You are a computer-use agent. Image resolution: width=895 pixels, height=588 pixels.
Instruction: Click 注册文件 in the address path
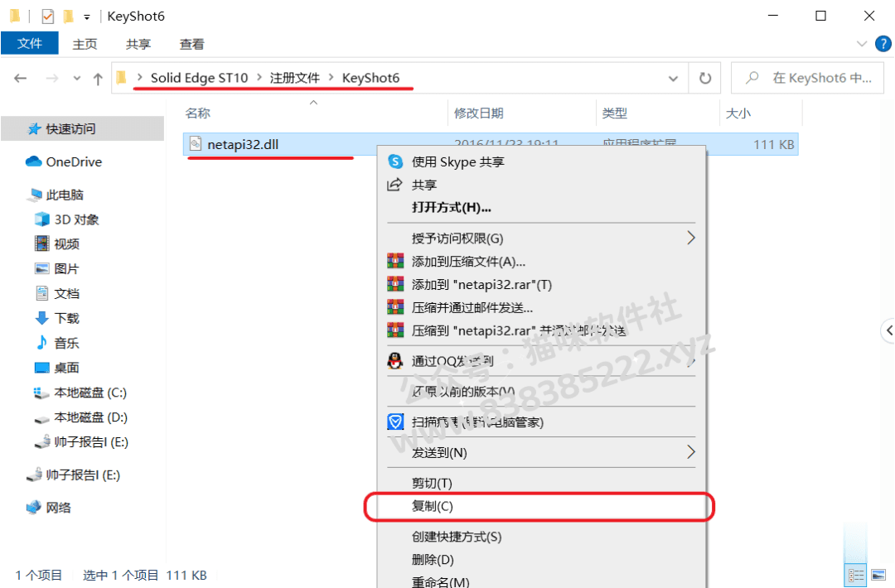click(x=294, y=78)
